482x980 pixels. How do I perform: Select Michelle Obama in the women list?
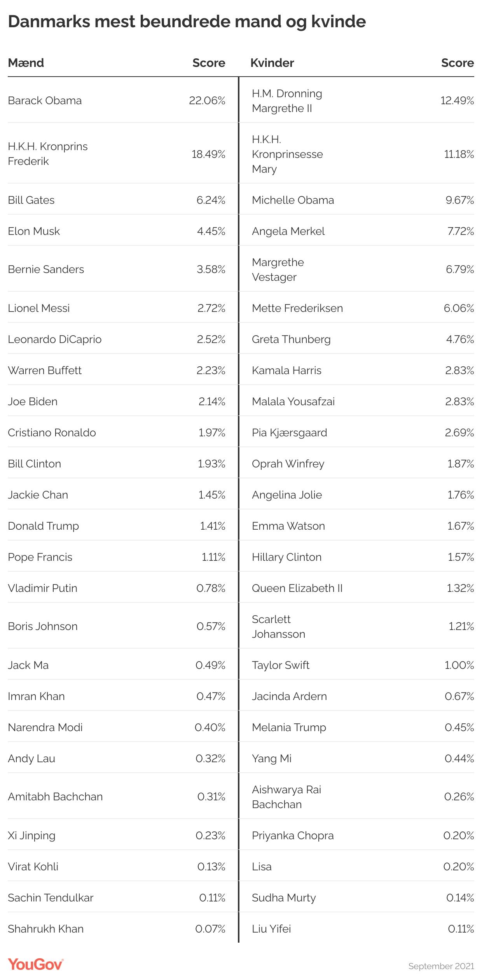pyautogui.click(x=293, y=200)
